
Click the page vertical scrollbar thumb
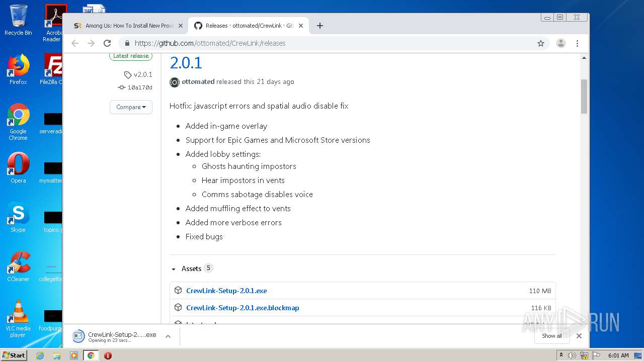point(584,96)
